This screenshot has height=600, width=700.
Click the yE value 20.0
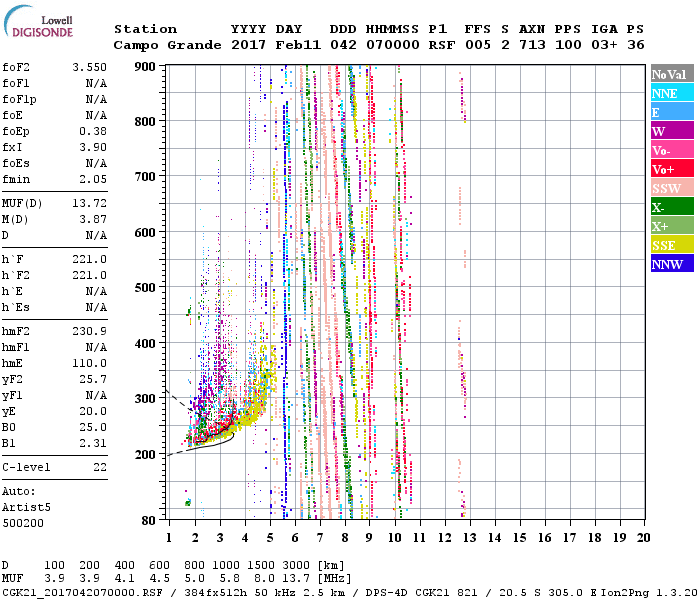click(93, 412)
